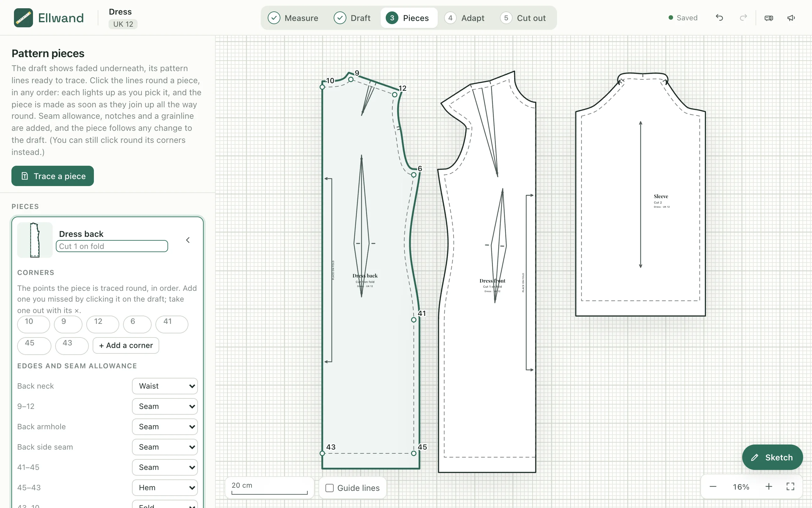Screen dimensions: 812x508
Task: Open the Back neck edge dropdown
Action: click(165, 386)
